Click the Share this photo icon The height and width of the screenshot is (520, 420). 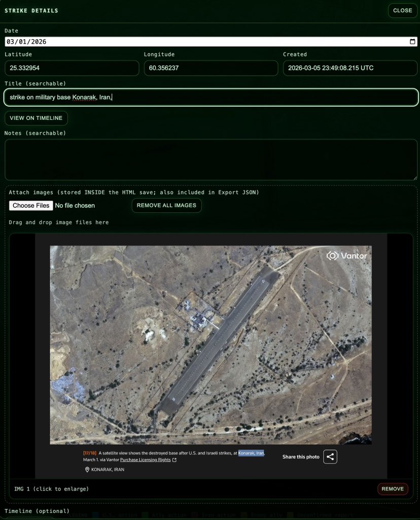pos(330,457)
